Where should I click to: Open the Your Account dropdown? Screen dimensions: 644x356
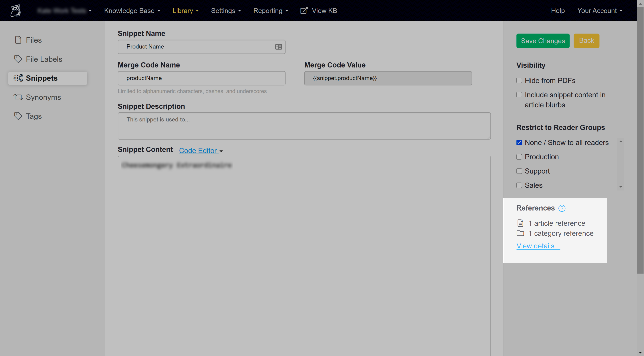(600, 11)
